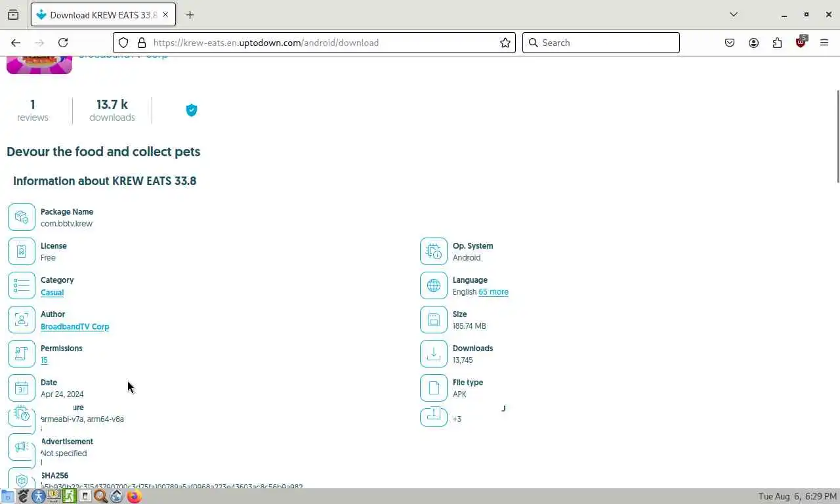
Task: Open the taskbar magnifier search icon
Action: (x=101, y=497)
